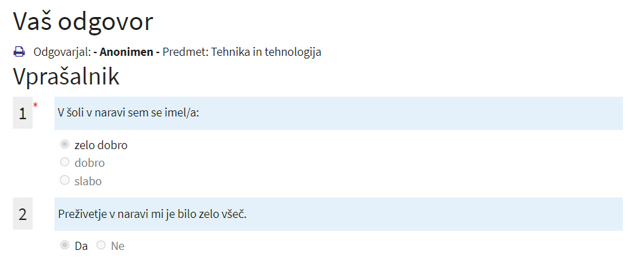Choose the "Ne" radio button

pyautogui.click(x=101, y=245)
